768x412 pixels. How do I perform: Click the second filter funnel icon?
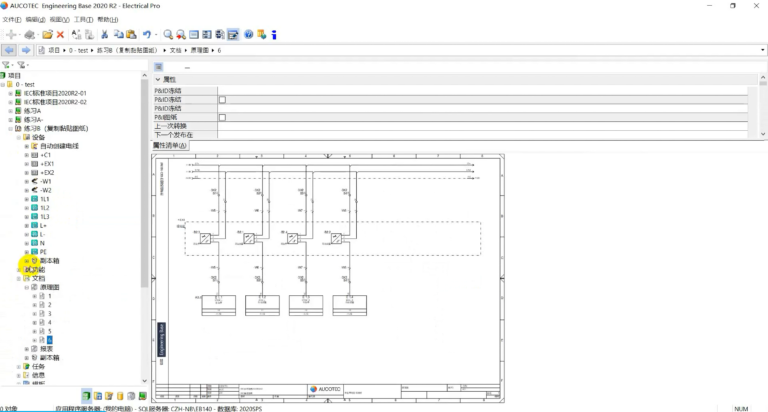(22, 65)
